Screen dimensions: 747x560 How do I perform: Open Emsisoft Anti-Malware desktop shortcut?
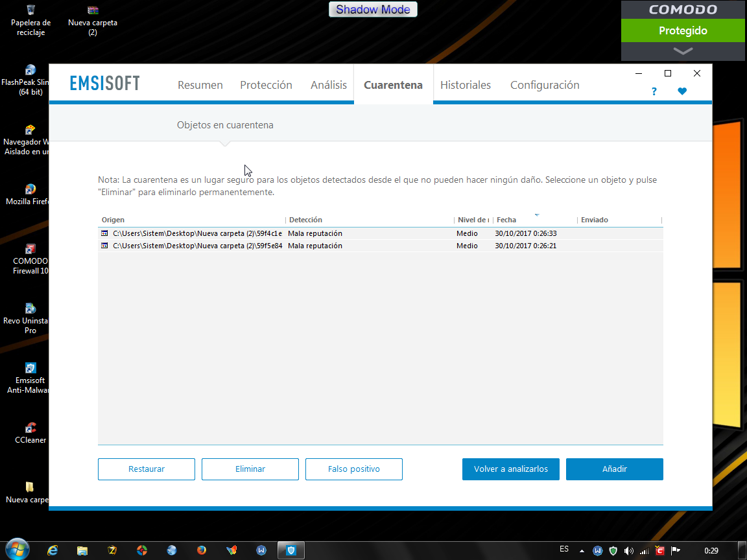[29, 378]
